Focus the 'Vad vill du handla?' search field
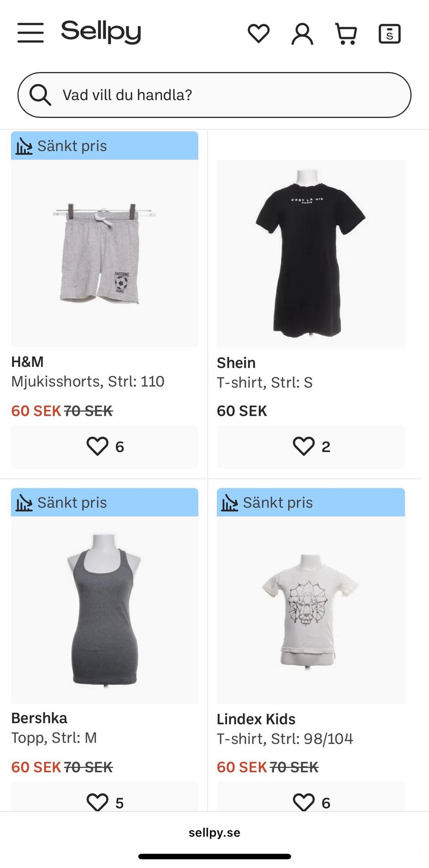429x868 pixels. (x=223, y=95)
